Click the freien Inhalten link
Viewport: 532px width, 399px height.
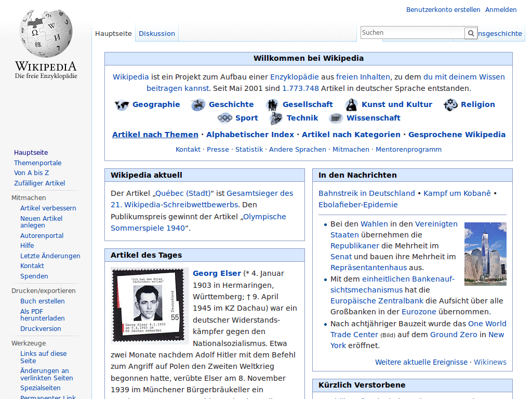pyautogui.click(x=363, y=77)
